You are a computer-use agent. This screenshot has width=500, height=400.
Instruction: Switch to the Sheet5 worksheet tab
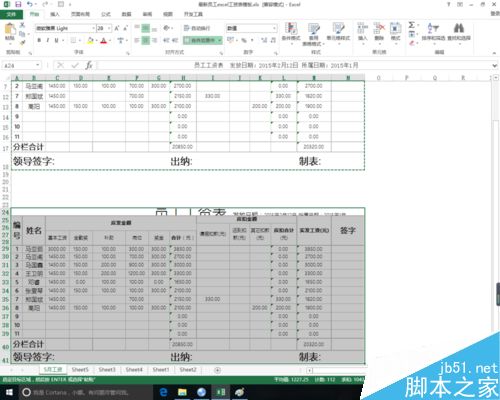click(80, 370)
